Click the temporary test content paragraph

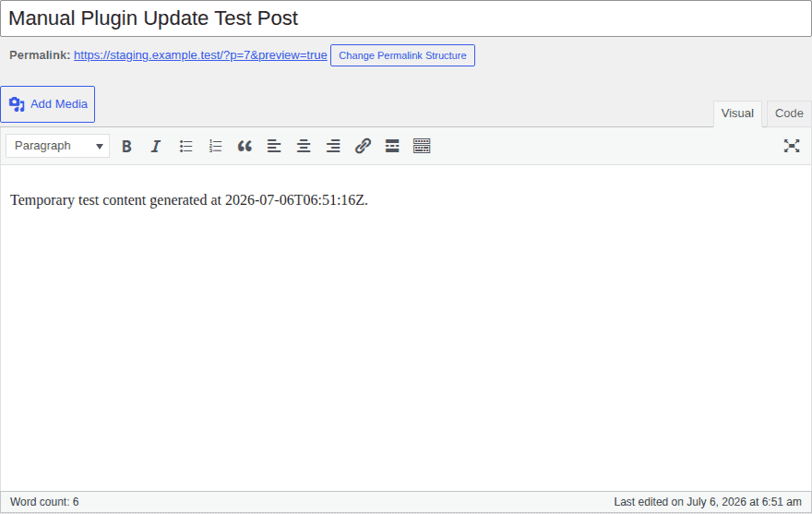click(x=189, y=200)
